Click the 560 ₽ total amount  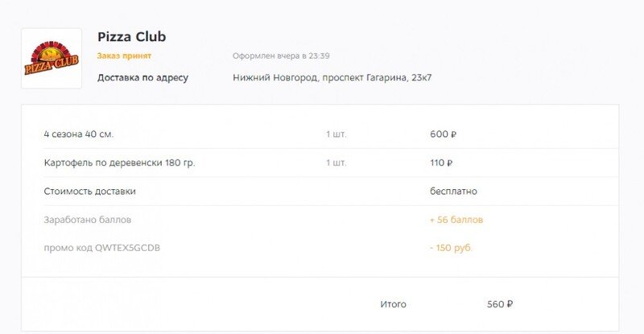tap(500, 304)
